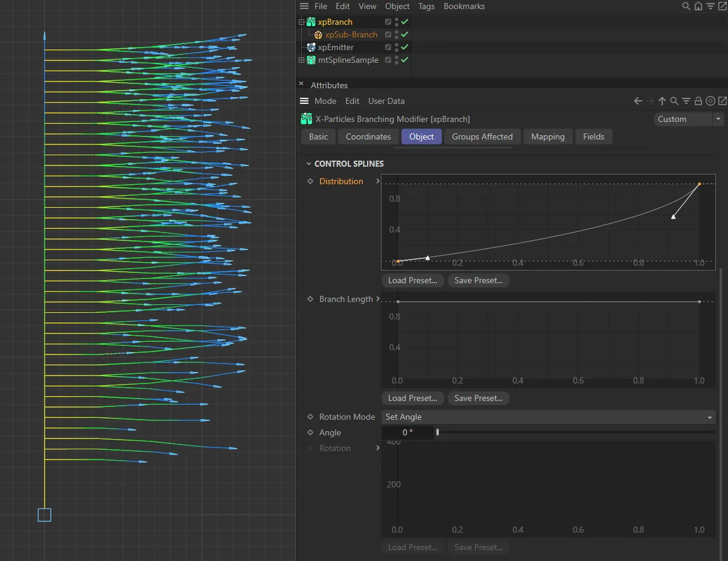Click mtSplineSample's visibility dots
The width and height of the screenshot is (728, 561).
click(x=397, y=60)
